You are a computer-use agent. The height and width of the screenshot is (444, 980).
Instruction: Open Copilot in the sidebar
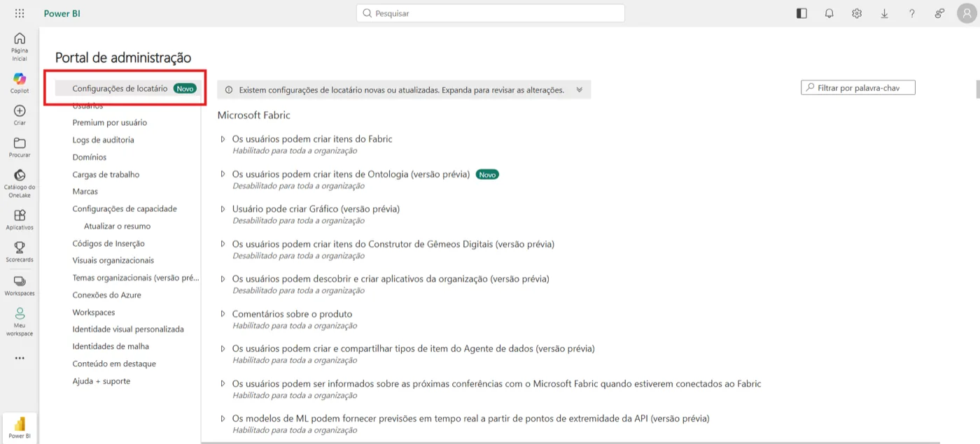(x=20, y=83)
